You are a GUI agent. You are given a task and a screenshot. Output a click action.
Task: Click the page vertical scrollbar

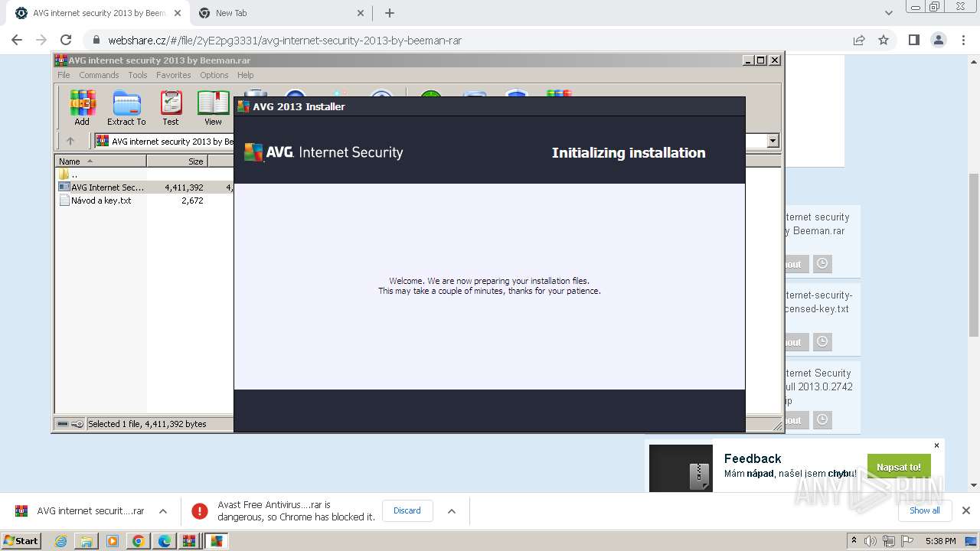click(x=974, y=256)
